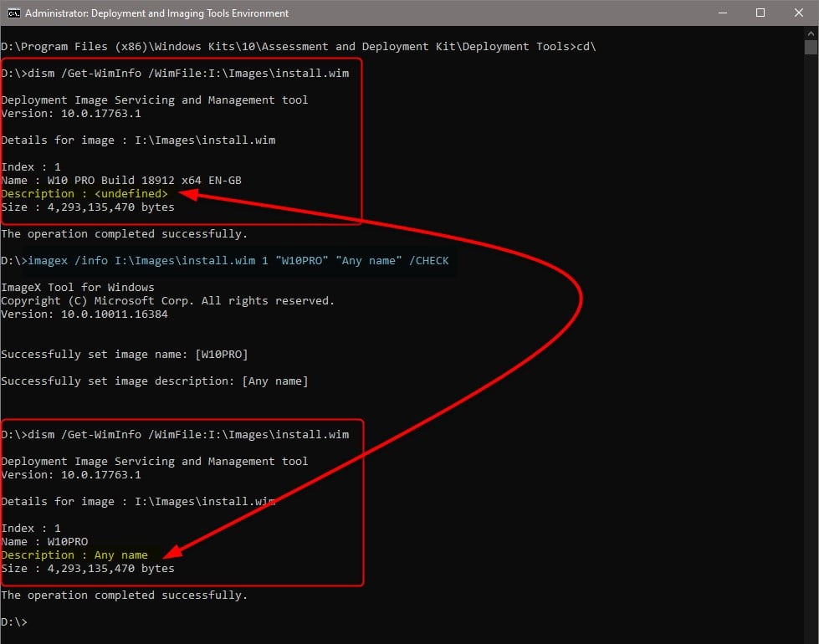Viewport: 819px width, 644px height.
Task: Click the final D:\> prompt line
Action: pos(17,621)
